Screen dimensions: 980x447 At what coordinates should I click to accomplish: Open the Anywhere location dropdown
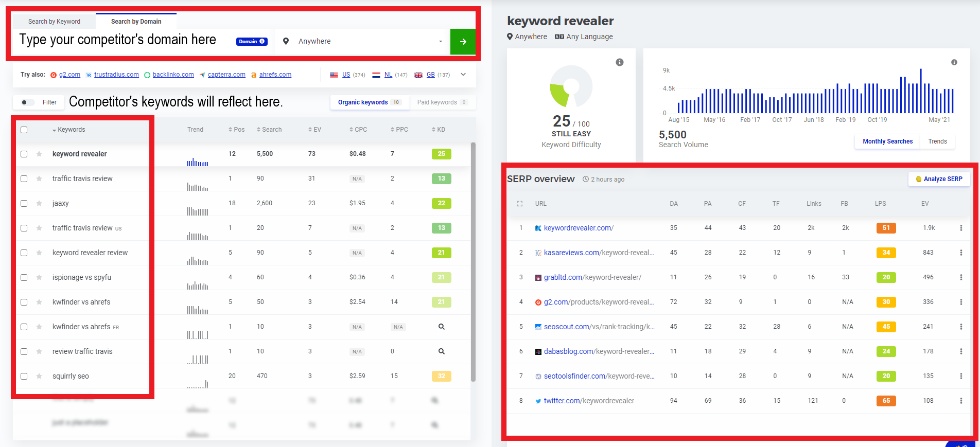point(363,42)
